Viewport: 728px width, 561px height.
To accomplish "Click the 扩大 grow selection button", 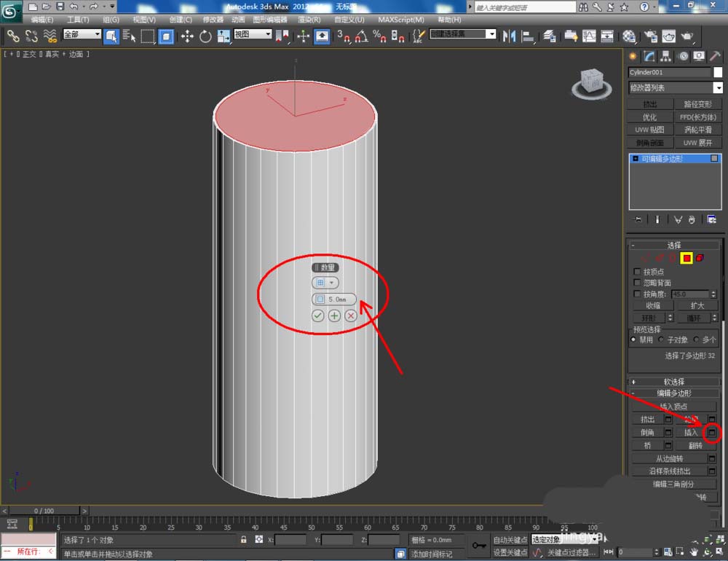I will pyautogui.click(x=697, y=306).
